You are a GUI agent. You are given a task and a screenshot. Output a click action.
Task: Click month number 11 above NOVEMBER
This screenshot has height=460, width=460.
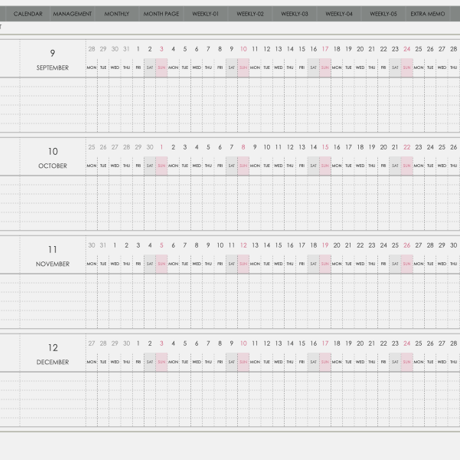[52, 249]
